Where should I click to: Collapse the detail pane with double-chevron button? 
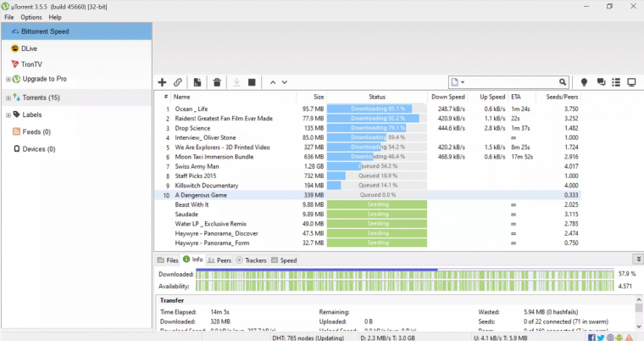638,259
